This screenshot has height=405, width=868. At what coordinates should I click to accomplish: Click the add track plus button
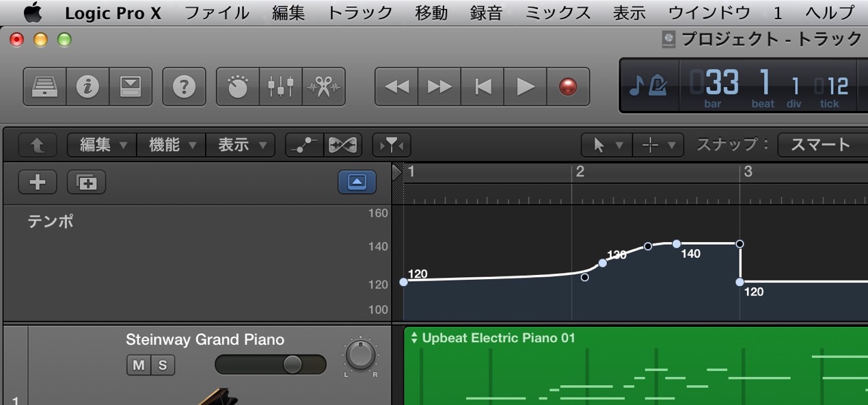[38, 182]
